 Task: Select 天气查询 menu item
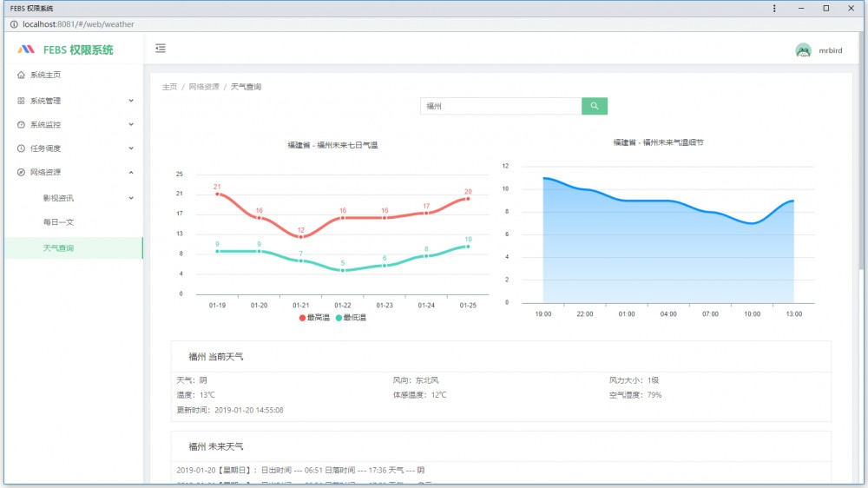tap(74, 248)
